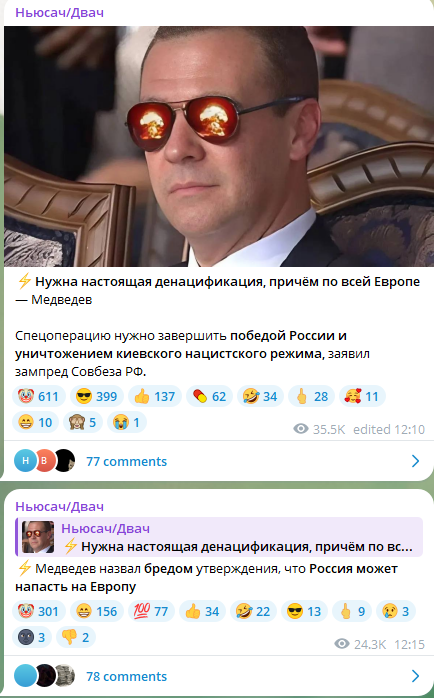Screen dimensions: 434x698
Task: Select the pill reaction showing 62
Action: click(210, 396)
